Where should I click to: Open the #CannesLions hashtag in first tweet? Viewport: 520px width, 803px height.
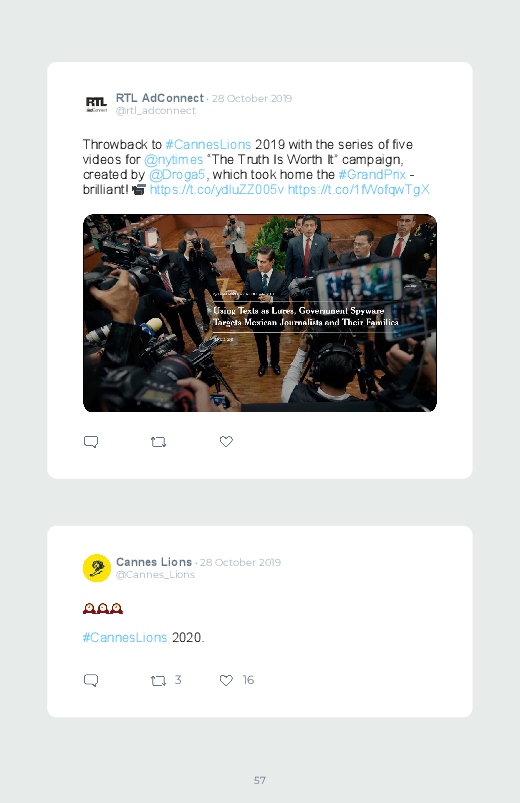[208, 144]
